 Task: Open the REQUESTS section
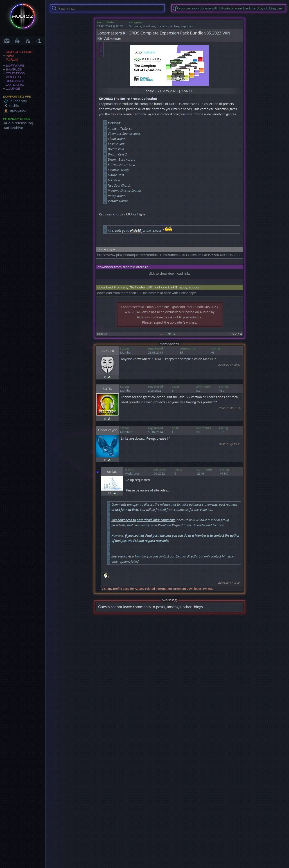click(x=15, y=81)
